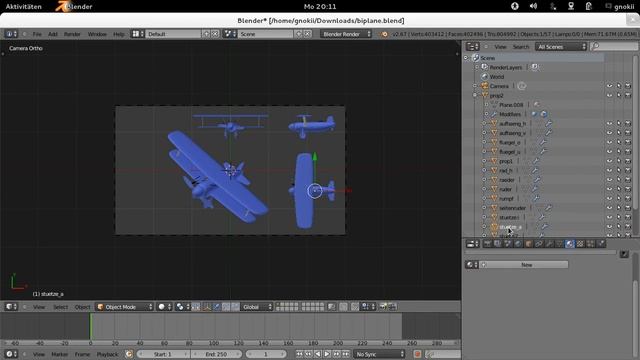Play animation forward in timeline
The width and height of the screenshot is (640, 360).
[327, 354]
